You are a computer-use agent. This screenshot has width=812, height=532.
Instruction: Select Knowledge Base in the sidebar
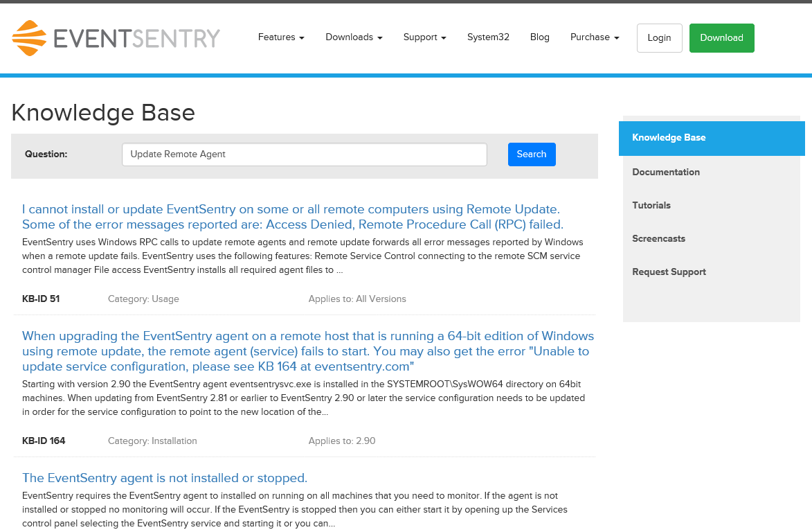pyautogui.click(x=712, y=138)
